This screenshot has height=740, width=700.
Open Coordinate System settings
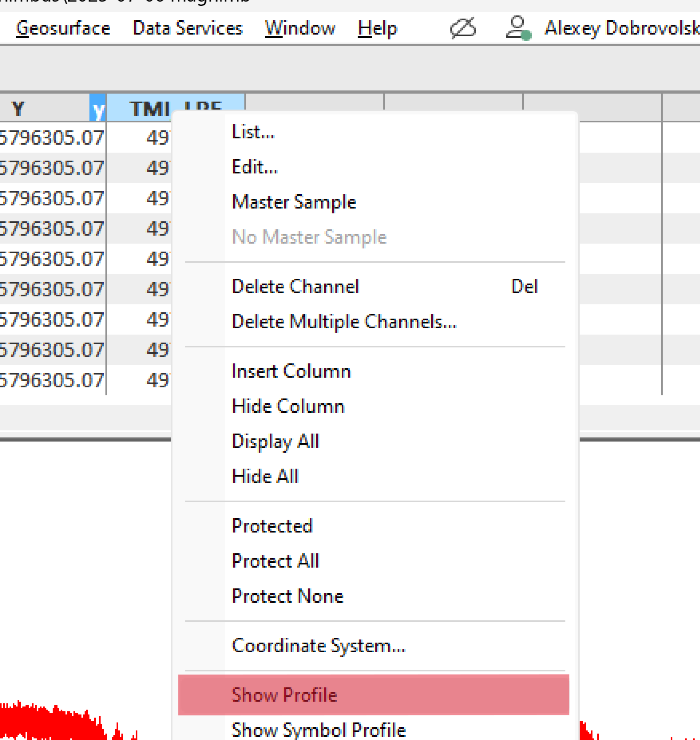318,645
